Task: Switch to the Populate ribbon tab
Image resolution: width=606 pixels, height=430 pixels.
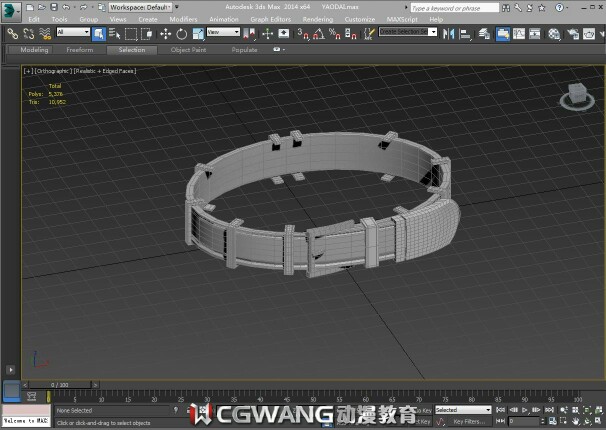Action: coord(244,50)
